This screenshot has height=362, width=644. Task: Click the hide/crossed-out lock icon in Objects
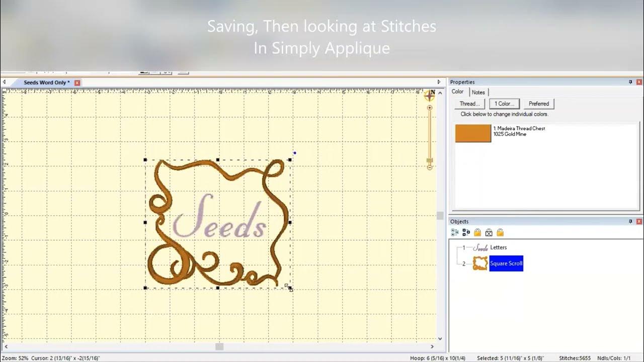click(489, 232)
